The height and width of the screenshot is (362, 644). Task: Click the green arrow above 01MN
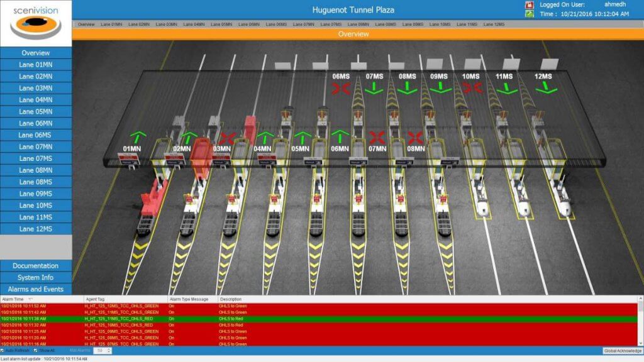pyautogui.click(x=138, y=137)
